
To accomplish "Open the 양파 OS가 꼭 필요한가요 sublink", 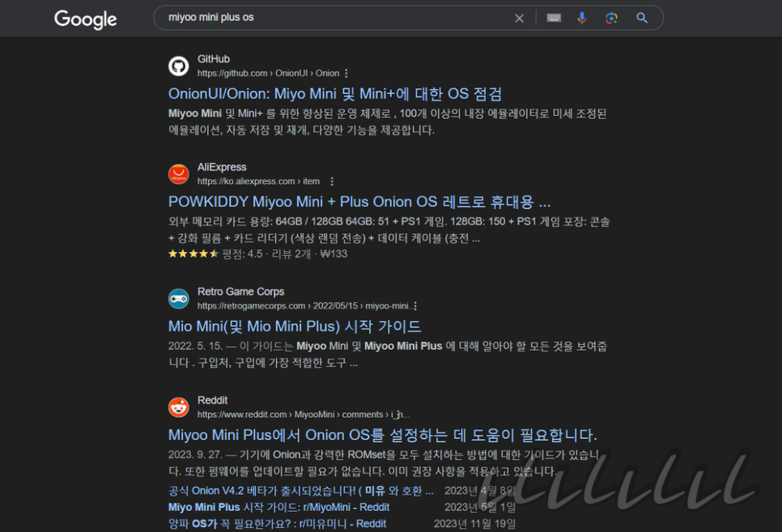I will 277,524.
